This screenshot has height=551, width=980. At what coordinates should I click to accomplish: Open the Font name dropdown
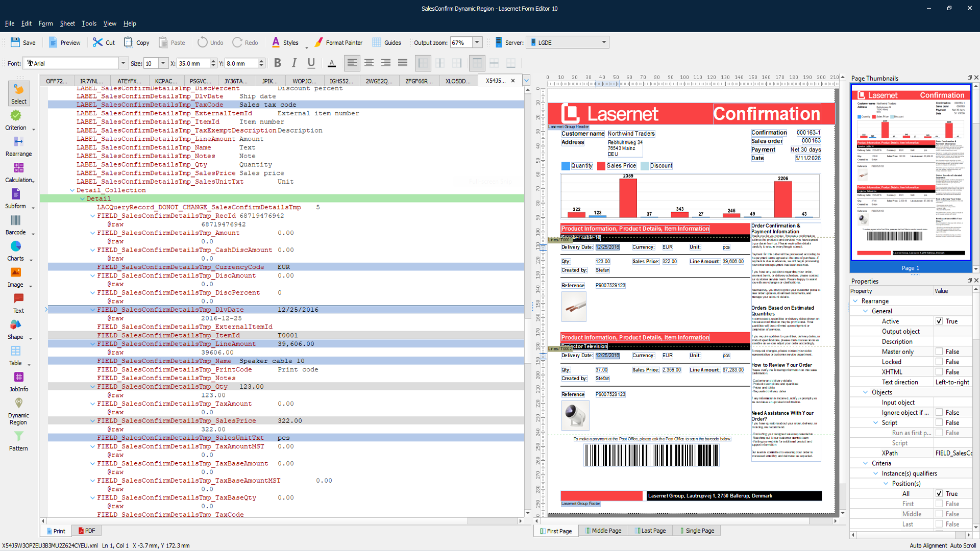123,63
